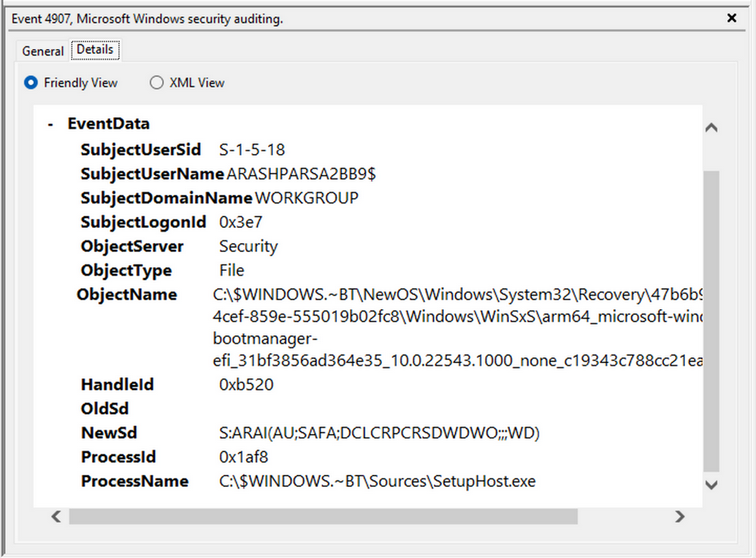
Task: Switch to the Details tab
Action: 95,49
